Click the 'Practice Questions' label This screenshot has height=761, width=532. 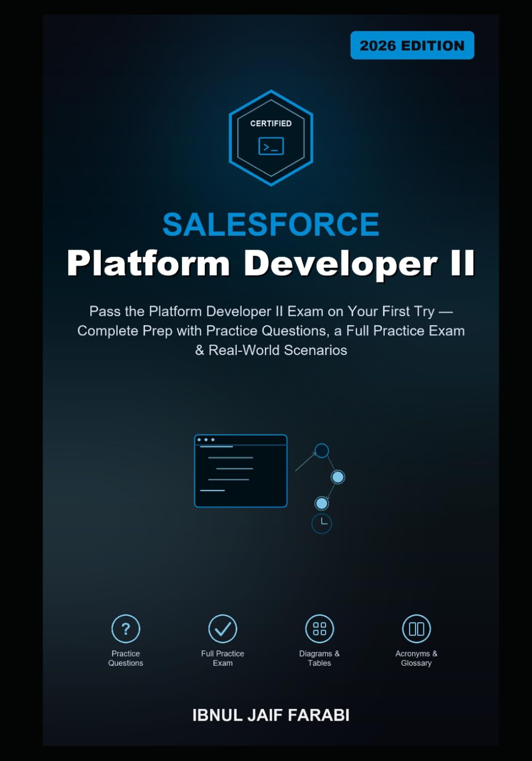[x=126, y=658]
